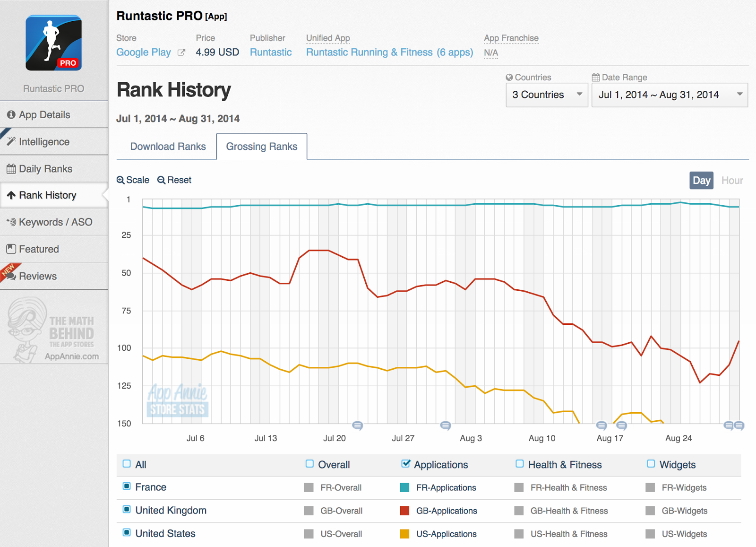Screen dimensions: 756x547
Task: Open Intelligence in sidebar
Action: click(x=54, y=142)
